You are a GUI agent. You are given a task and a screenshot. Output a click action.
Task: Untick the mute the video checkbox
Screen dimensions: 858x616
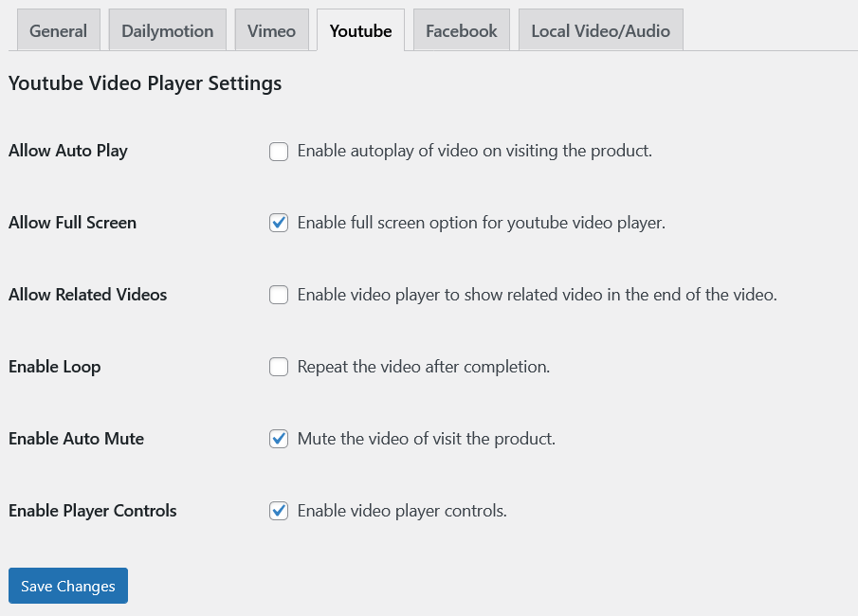[279, 440]
